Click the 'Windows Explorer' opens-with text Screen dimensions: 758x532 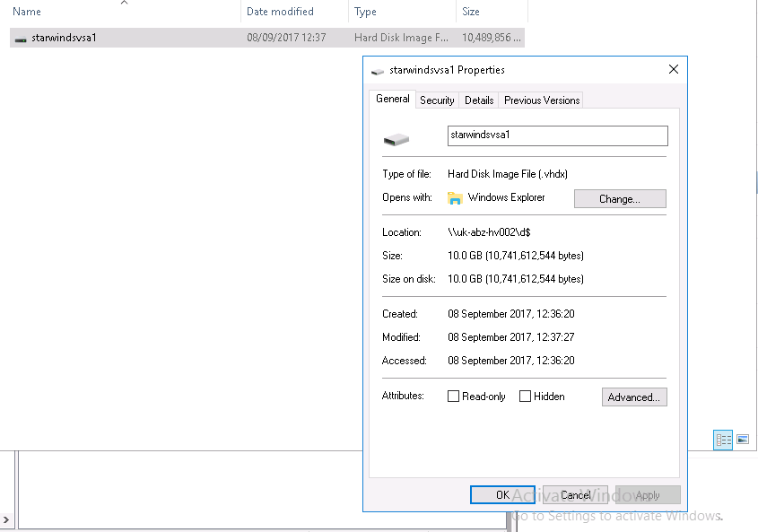506,197
